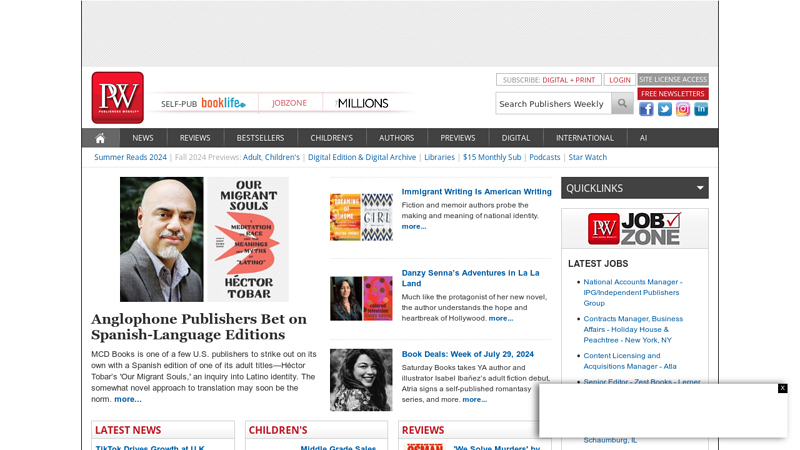Open the Instagram social icon
Screen dimensions: 800x450
click(683, 109)
